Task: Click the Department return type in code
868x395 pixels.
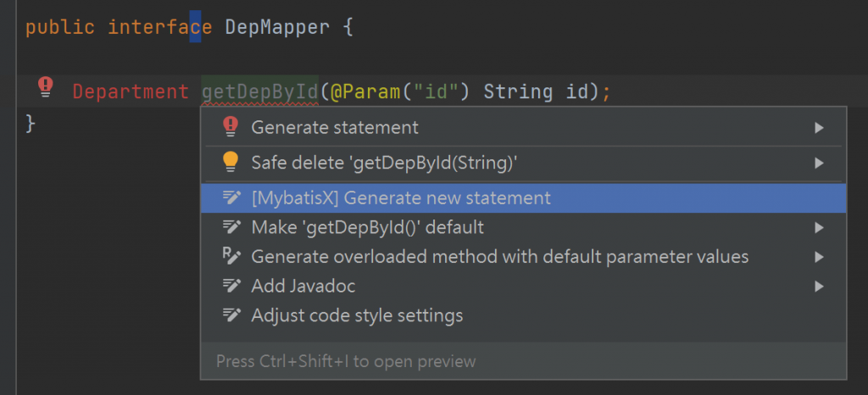Action: coord(131,92)
